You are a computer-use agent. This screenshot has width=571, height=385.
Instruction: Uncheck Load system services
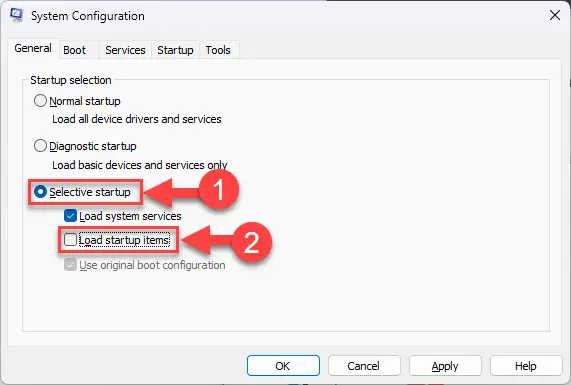[x=70, y=216]
